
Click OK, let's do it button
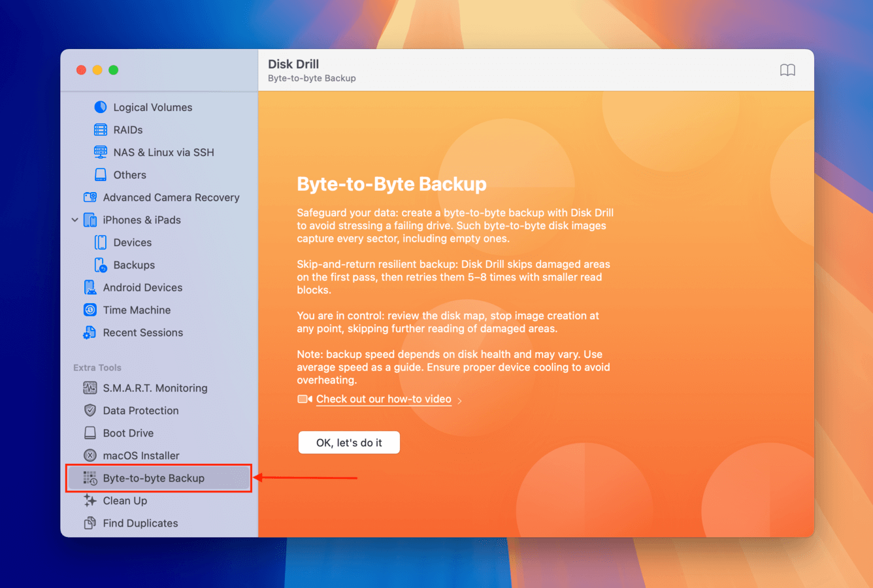[x=349, y=442]
